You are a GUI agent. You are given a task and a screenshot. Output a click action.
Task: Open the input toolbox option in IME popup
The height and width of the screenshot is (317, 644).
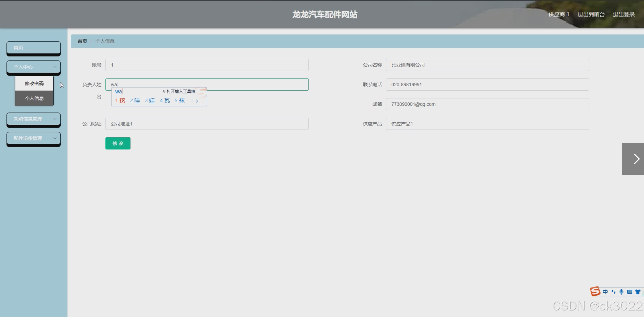(179, 91)
